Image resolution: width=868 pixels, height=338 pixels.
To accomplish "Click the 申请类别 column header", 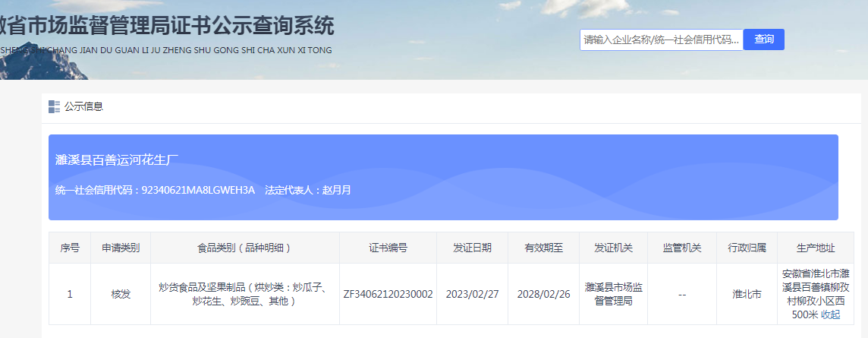I will 121,248.
